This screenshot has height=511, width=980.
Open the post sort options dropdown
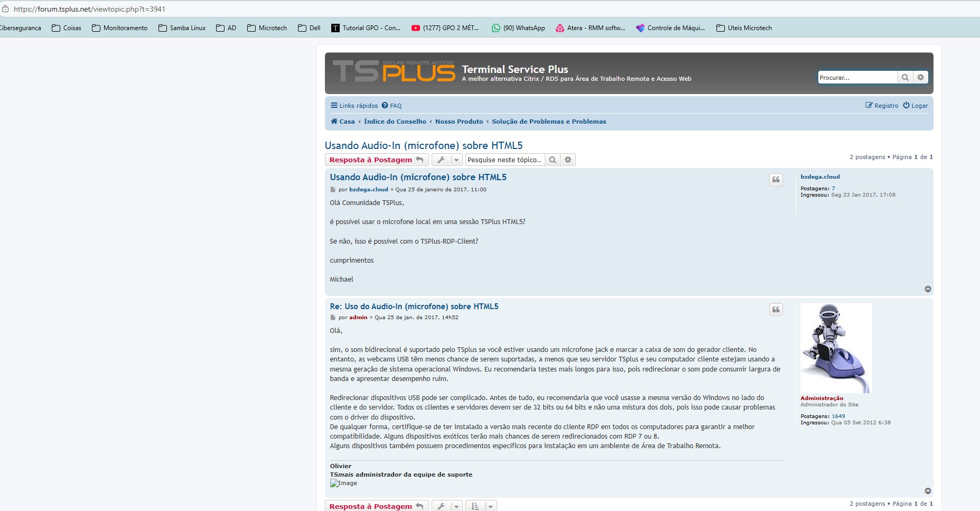point(481,506)
